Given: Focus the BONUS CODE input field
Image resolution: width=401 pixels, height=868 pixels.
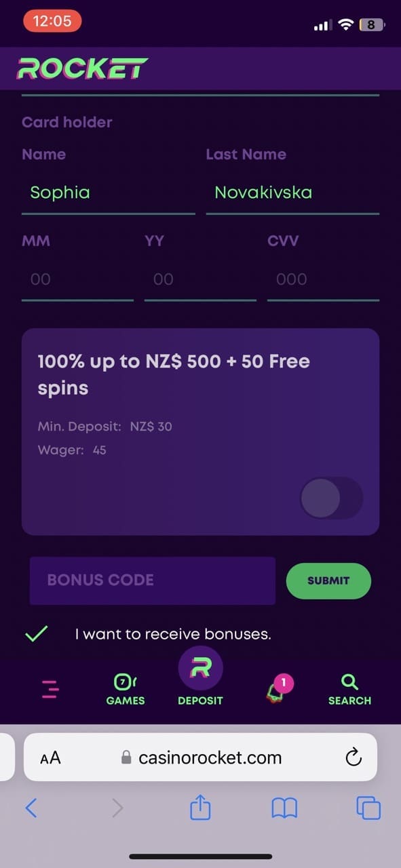Looking at the screenshot, I should click(153, 580).
